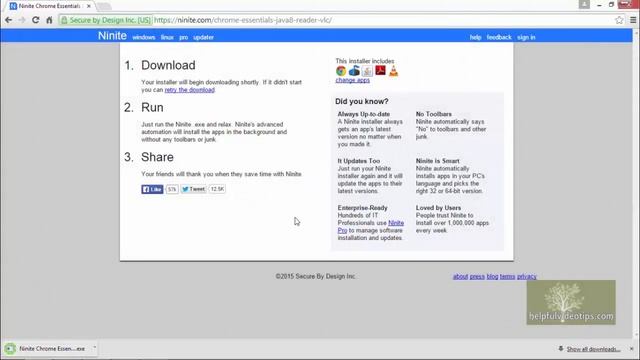Bookmark page with the star icon
Screen dimensions: 640x360
click(x=619, y=20)
